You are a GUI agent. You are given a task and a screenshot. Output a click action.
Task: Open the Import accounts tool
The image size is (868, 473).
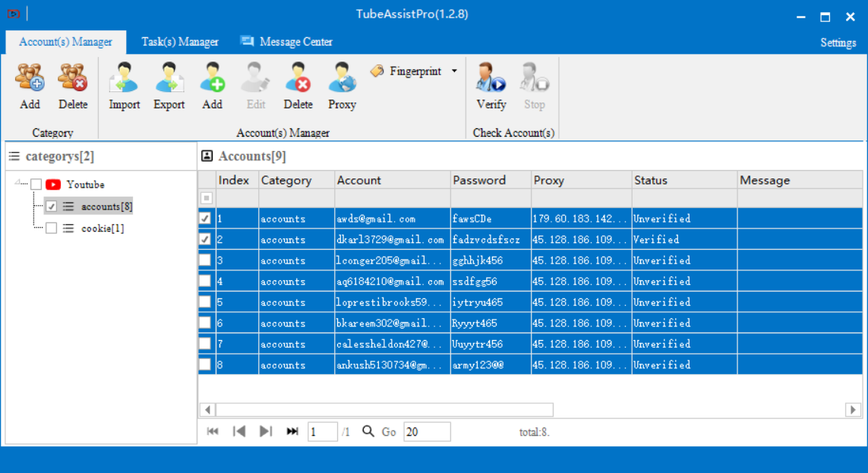point(124,77)
